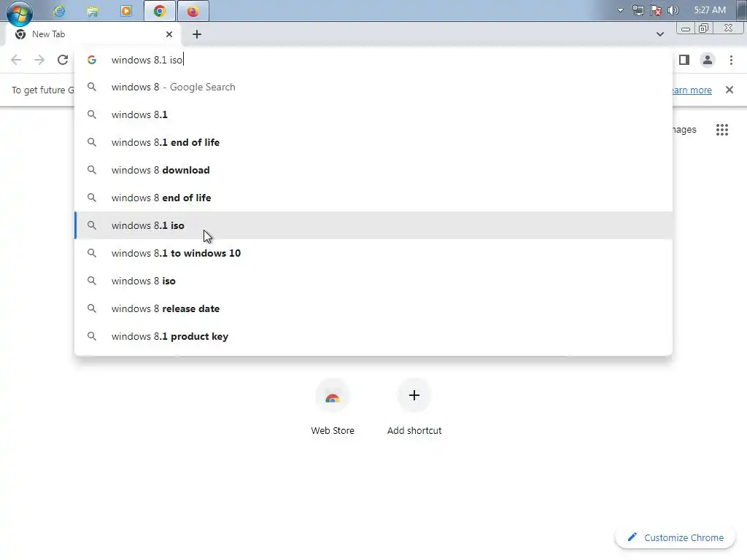Pick 'windows 8.1 product key' suggestion
Screen dimensions: 747x560
point(373,336)
